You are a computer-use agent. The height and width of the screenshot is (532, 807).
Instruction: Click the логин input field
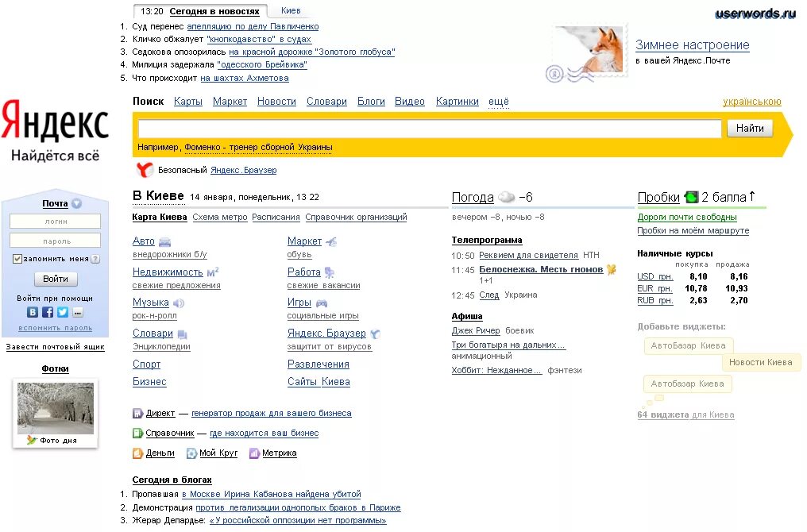(55, 222)
